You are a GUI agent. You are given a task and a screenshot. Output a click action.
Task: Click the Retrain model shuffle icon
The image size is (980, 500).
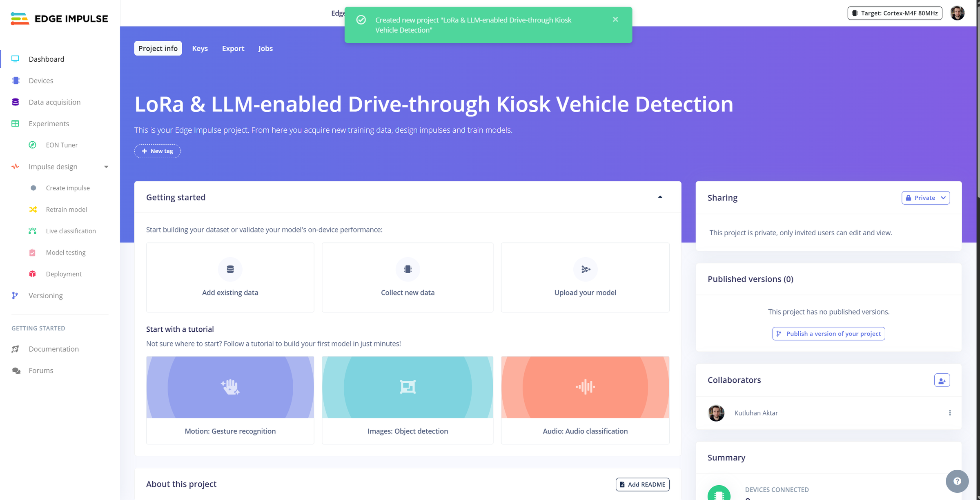coord(33,210)
